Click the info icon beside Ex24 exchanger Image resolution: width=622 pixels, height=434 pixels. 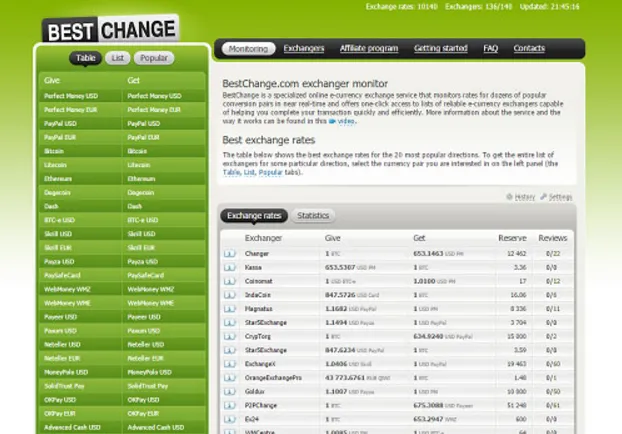coord(230,419)
